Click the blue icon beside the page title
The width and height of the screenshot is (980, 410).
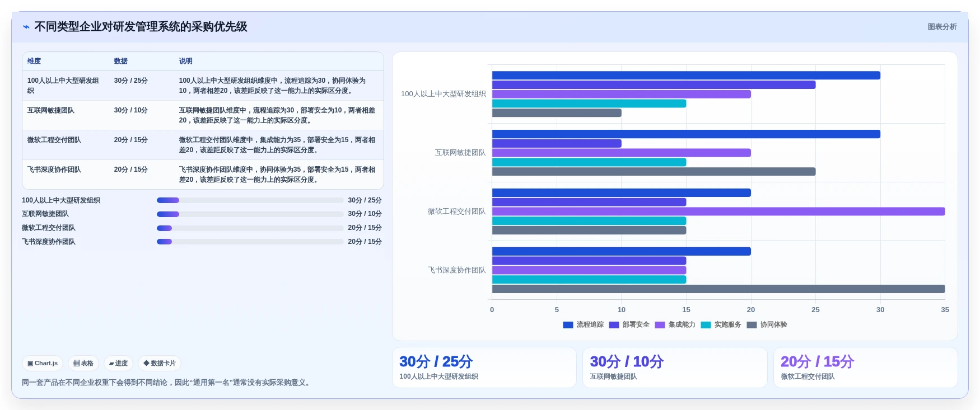pyautogui.click(x=26, y=27)
